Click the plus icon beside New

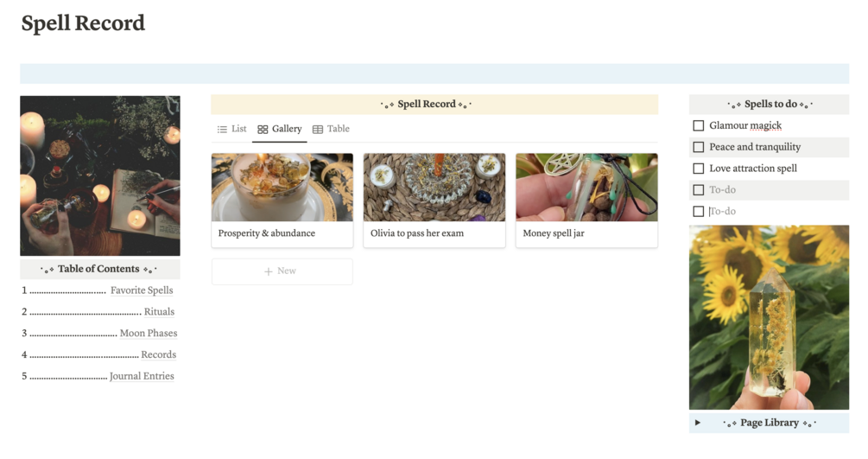point(269,271)
